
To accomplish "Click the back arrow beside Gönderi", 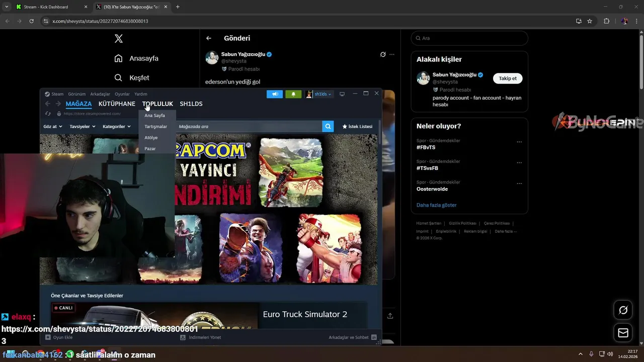I will coord(209,38).
